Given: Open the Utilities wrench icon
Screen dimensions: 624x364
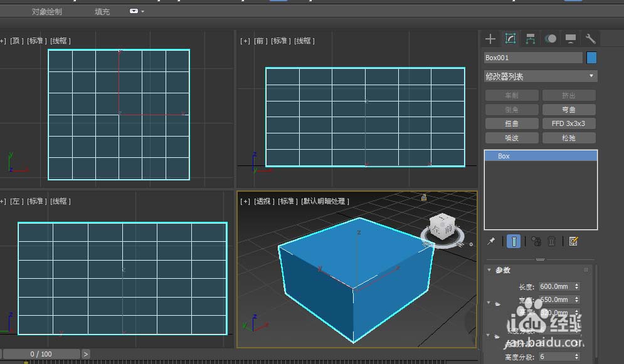Looking at the screenshot, I should [x=590, y=39].
